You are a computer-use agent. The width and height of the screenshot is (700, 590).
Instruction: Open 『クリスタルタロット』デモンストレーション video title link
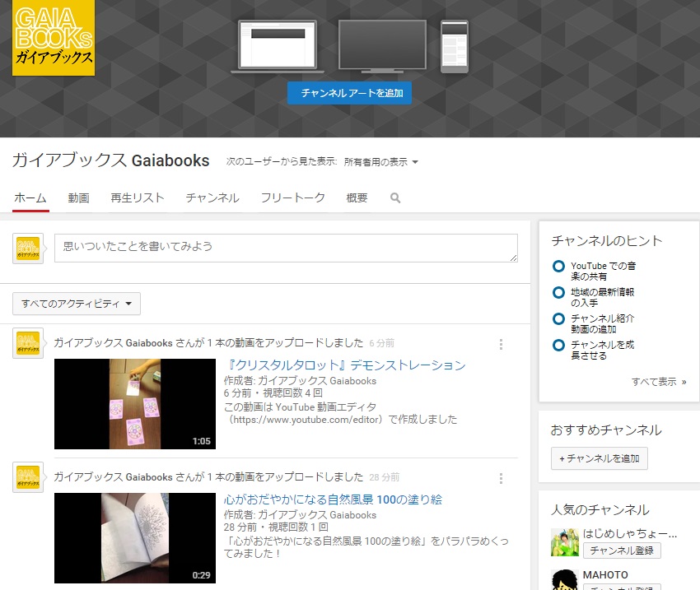pyautogui.click(x=344, y=365)
